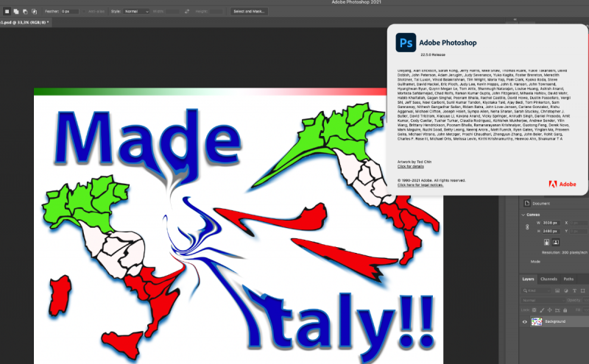Click the canvas W width field
This screenshot has width=589, height=364.
tap(551, 223)
